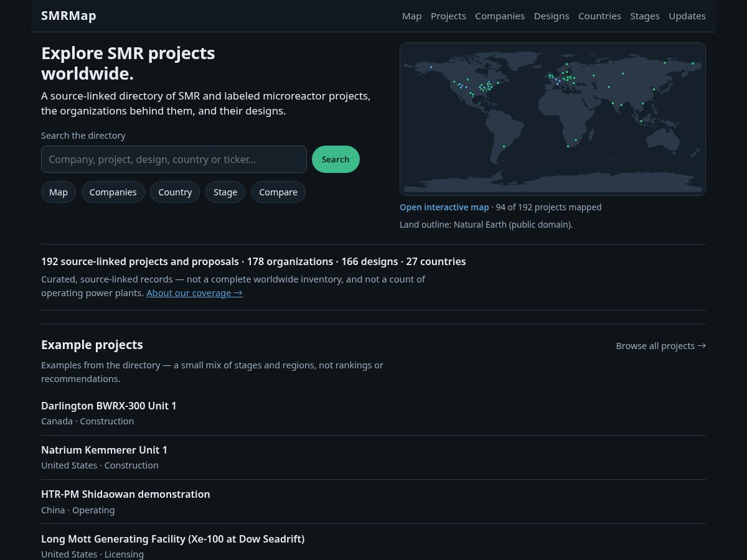Screen dimensions: 747x560
Task: Click the green Search button
Action: click(x=336, y=159)
